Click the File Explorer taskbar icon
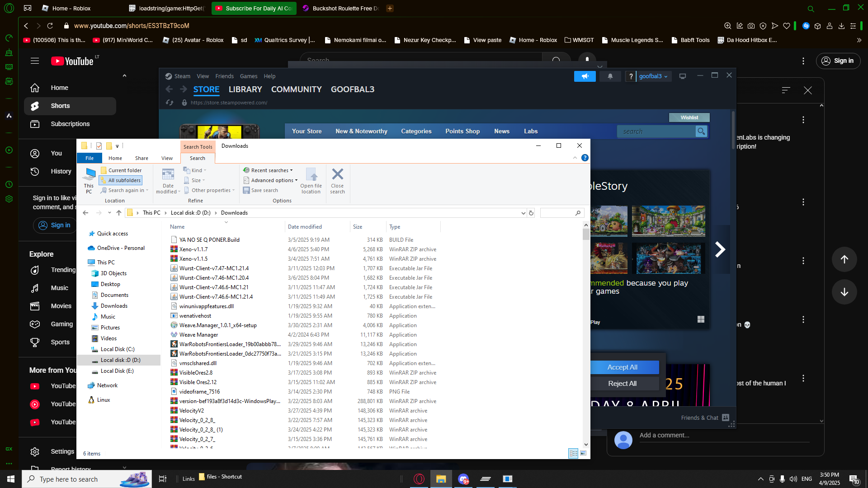Viewport: 868px width, 488px height. (x=441, y=479)
